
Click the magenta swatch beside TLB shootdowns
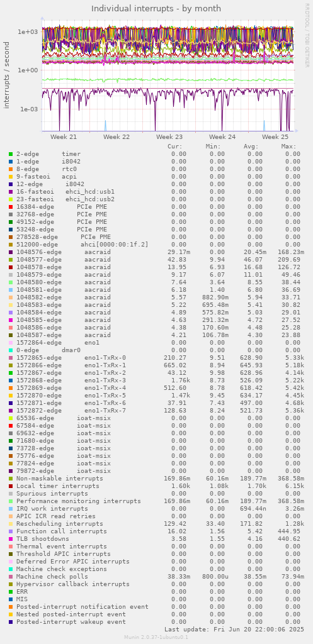click(11, 539)
